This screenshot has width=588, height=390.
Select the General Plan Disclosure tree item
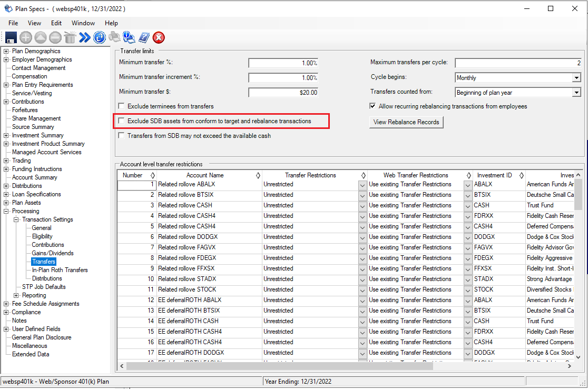(42, 337)
